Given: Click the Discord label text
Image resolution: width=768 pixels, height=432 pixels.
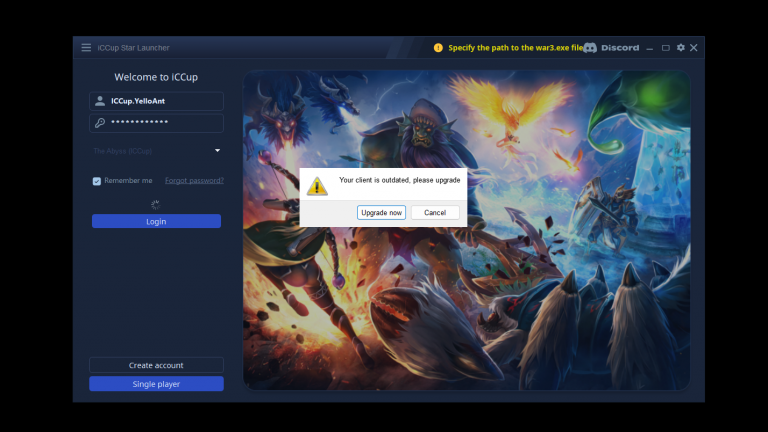Looking at the screenshot, I should 620,48.
